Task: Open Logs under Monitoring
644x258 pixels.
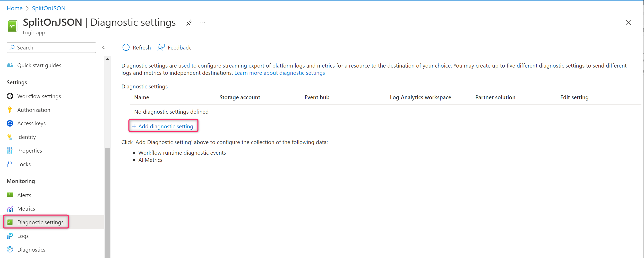Action: coord(23,236)
